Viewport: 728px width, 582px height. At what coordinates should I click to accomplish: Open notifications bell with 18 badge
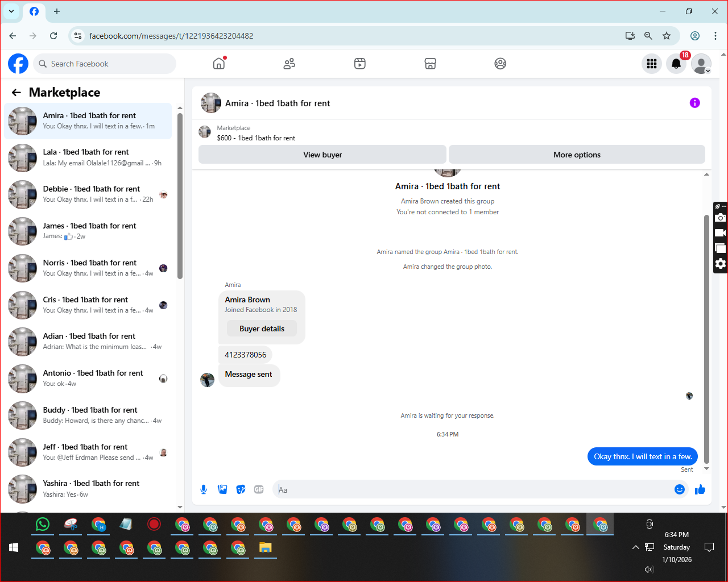(x=676, y=64)
